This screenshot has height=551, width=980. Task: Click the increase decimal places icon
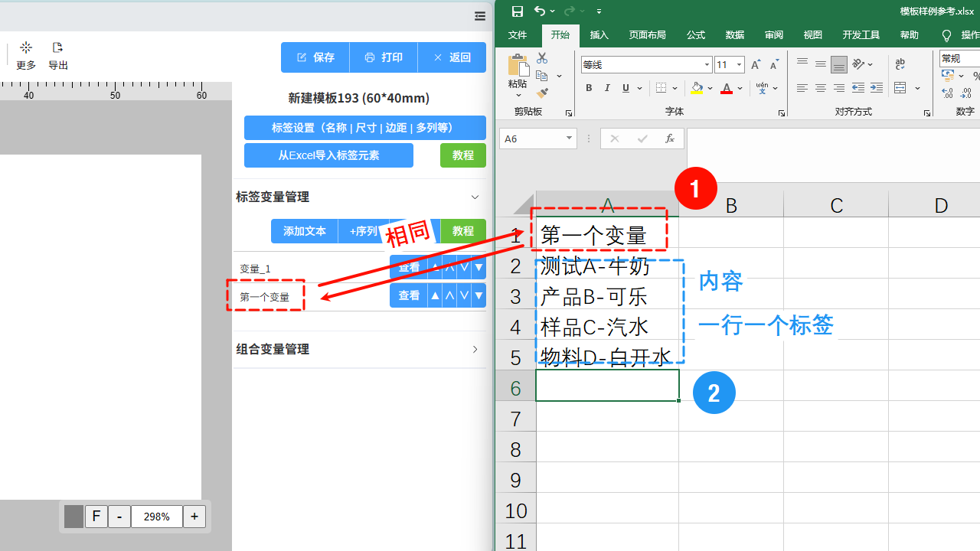948,93
